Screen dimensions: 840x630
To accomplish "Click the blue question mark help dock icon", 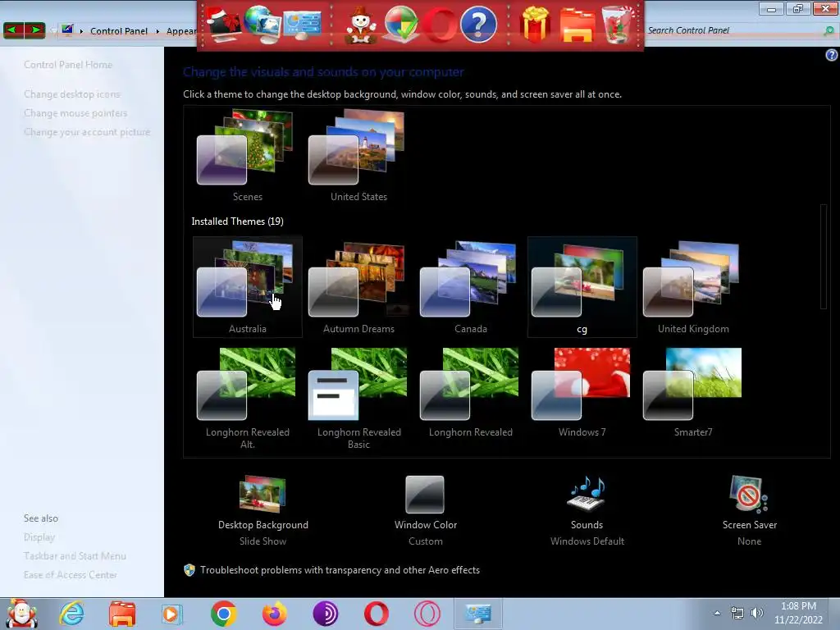I will click(478, 24).
